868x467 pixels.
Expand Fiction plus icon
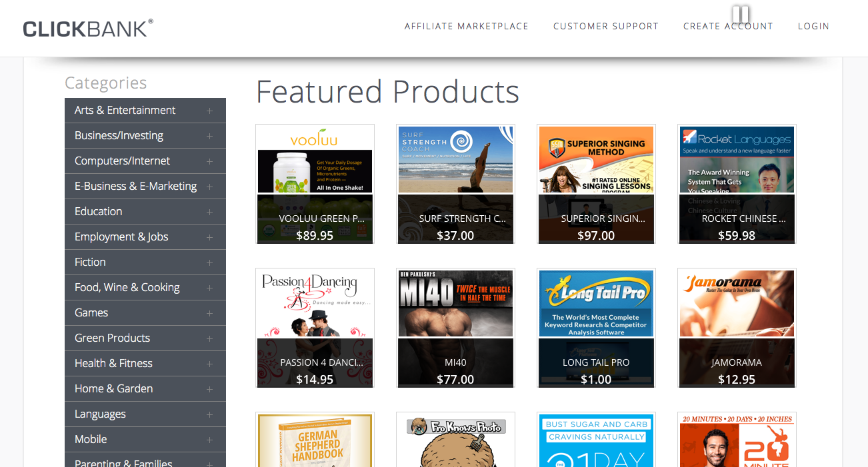(209, 262)
